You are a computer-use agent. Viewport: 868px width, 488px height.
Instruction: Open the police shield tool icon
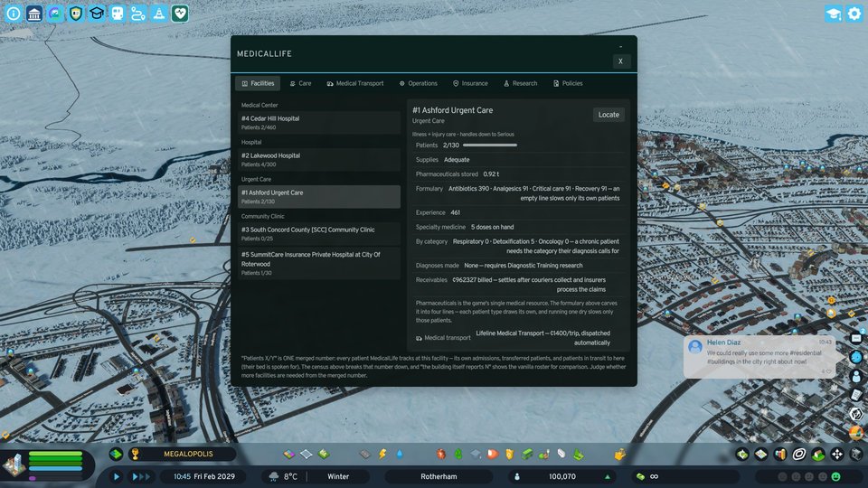(510, 455)
